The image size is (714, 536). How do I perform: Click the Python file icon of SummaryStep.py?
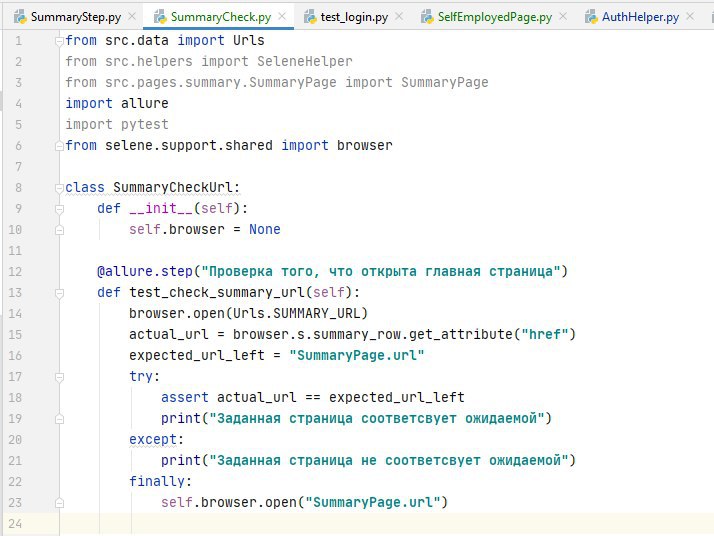(20, 17)
